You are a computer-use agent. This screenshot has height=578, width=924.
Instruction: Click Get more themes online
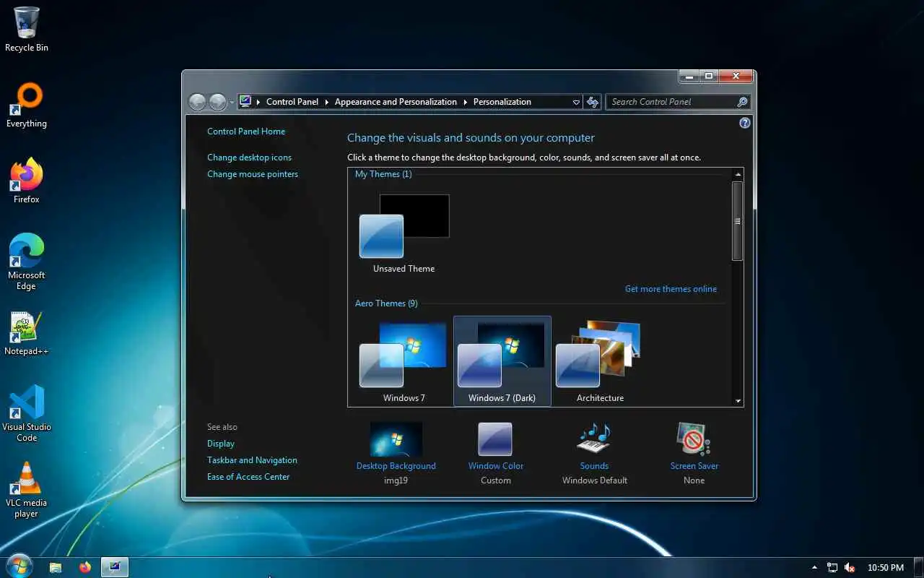click(x=671, y=289)
